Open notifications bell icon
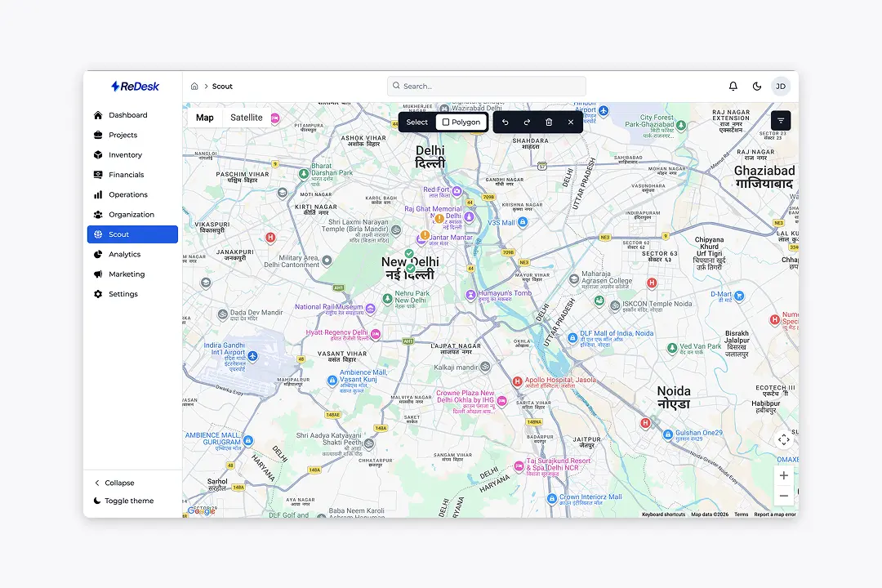The height and width of the screenshot is (588, 882). [x=733, y=86]
